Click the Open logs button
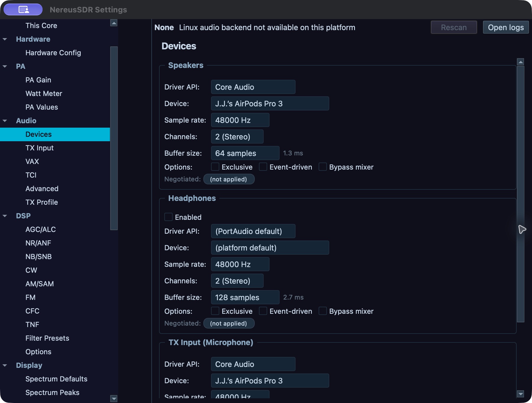This screenshot has width=532, height=403. coord(506,27)
